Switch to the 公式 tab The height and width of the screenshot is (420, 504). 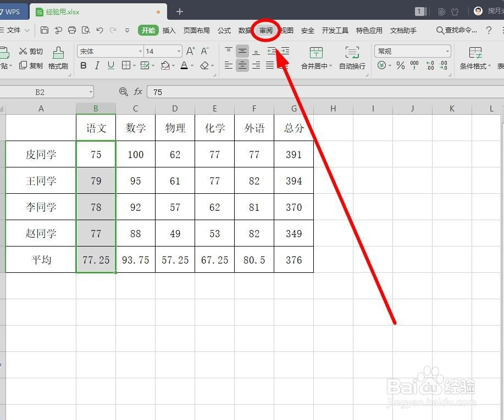224,31
